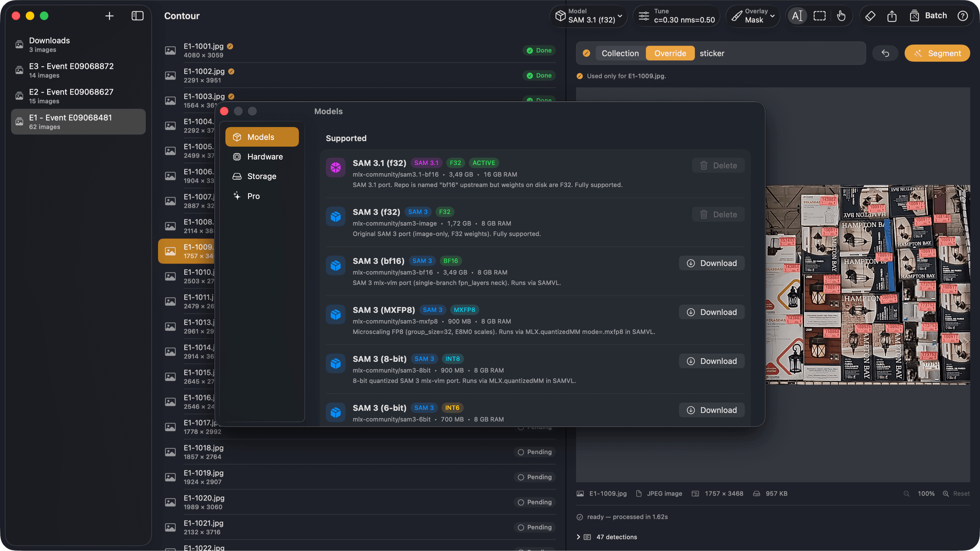The width and height of the screenshot is (980, 551).
Task: Click the sticker prompt text field
Action: (x=780, y=53)
